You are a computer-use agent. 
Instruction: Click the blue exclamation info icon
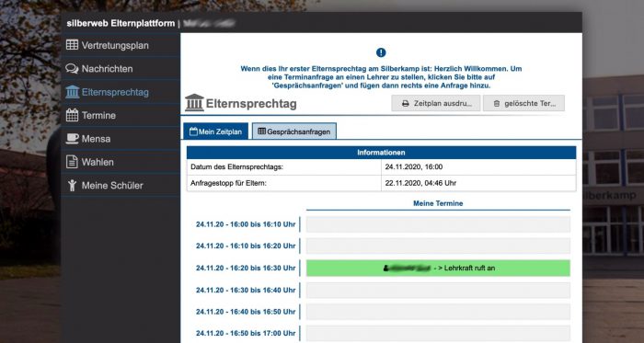pos(381,52)
